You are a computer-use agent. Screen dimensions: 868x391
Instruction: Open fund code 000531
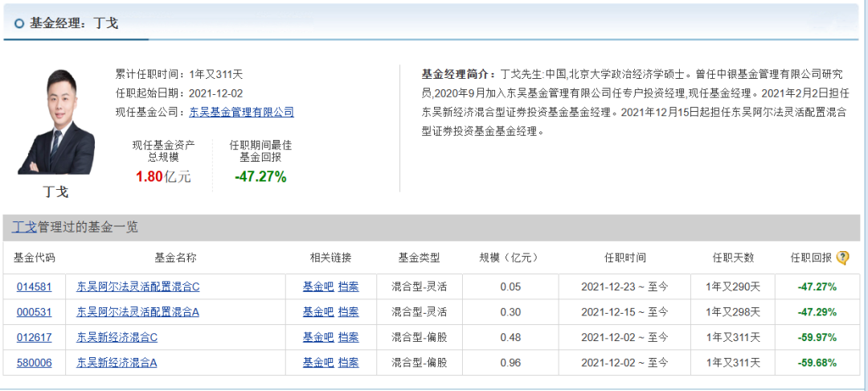[34, 312]
